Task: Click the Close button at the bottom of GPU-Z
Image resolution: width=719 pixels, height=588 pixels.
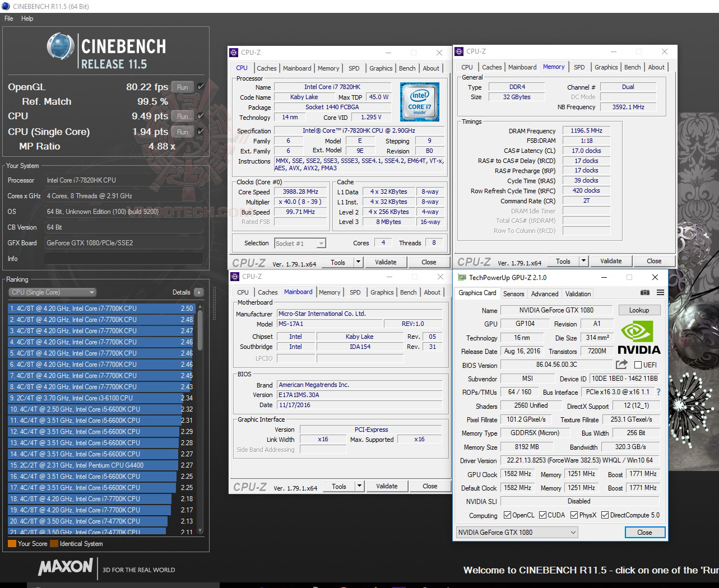Action: 644,533
